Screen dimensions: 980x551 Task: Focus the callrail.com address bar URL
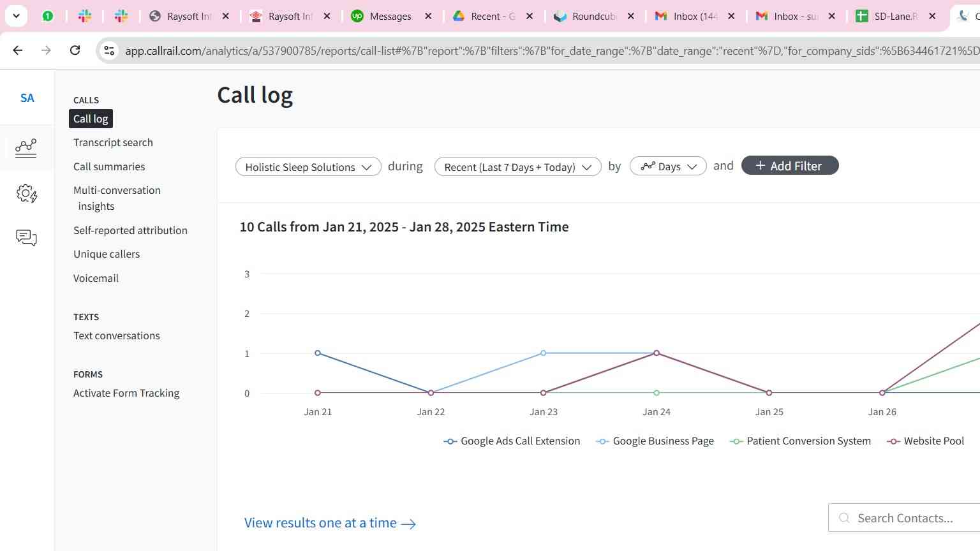pyautogui.click(x=551, y=50)
